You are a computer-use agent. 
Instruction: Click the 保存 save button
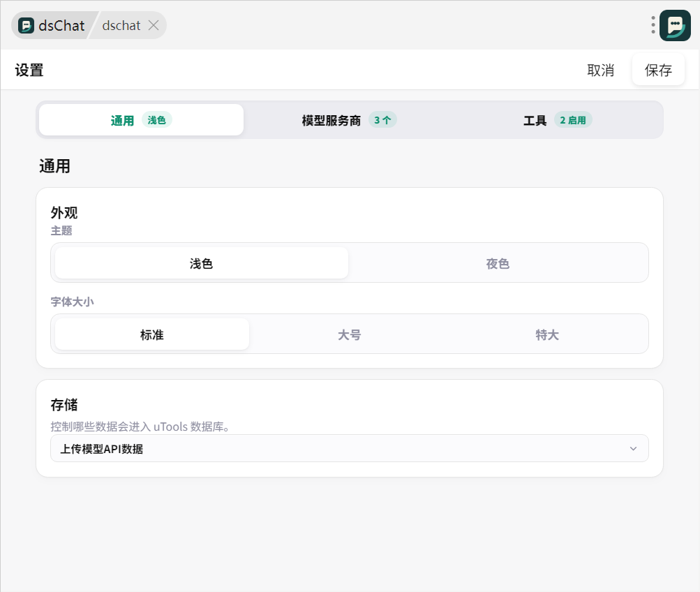658,70
